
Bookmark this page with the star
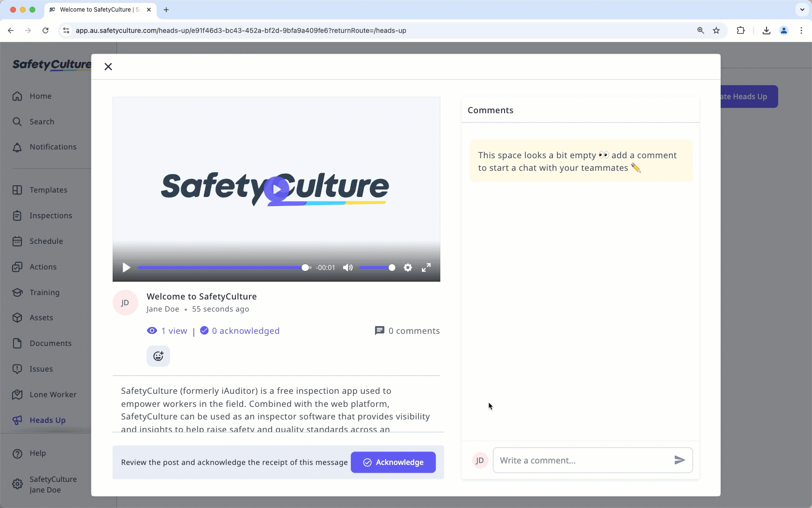(x=716, y=30)
